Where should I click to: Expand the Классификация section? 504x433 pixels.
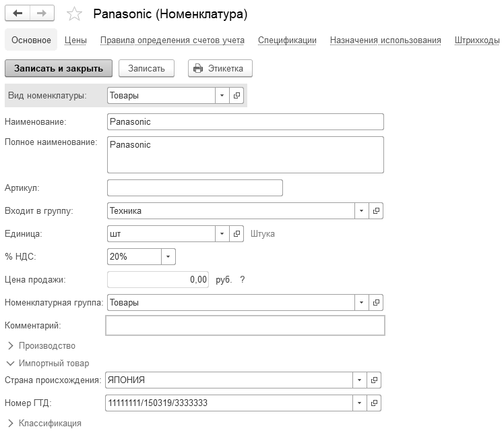click(44, 423)
